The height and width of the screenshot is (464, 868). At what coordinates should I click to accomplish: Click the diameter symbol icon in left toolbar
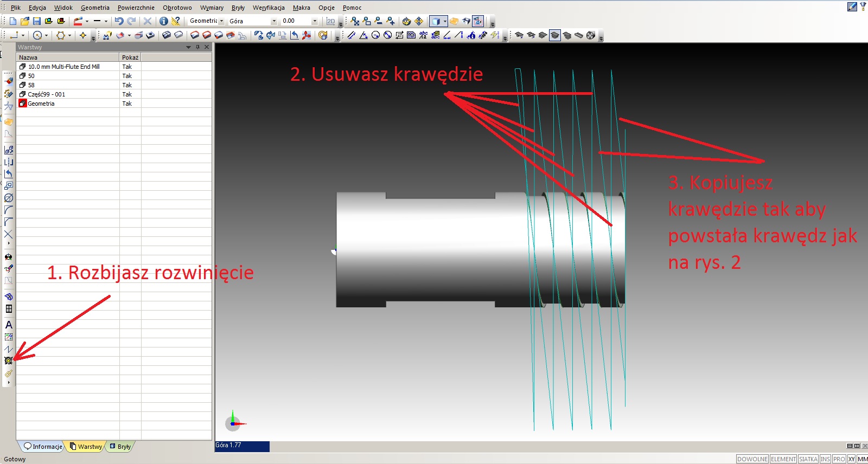pyautogui.click(x=9, y=198)
